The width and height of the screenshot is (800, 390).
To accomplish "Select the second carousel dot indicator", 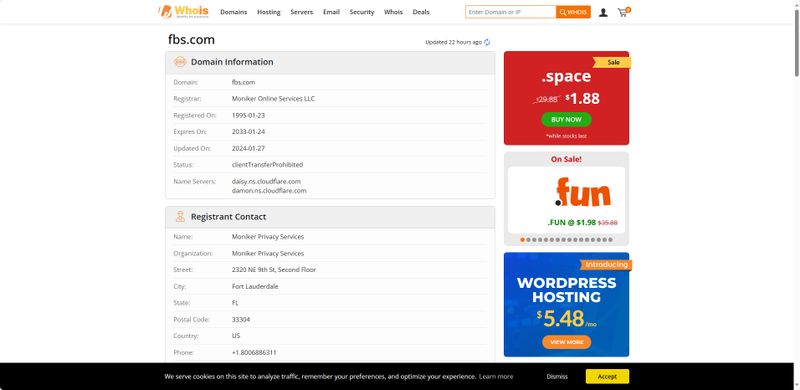I will [528, 239].
